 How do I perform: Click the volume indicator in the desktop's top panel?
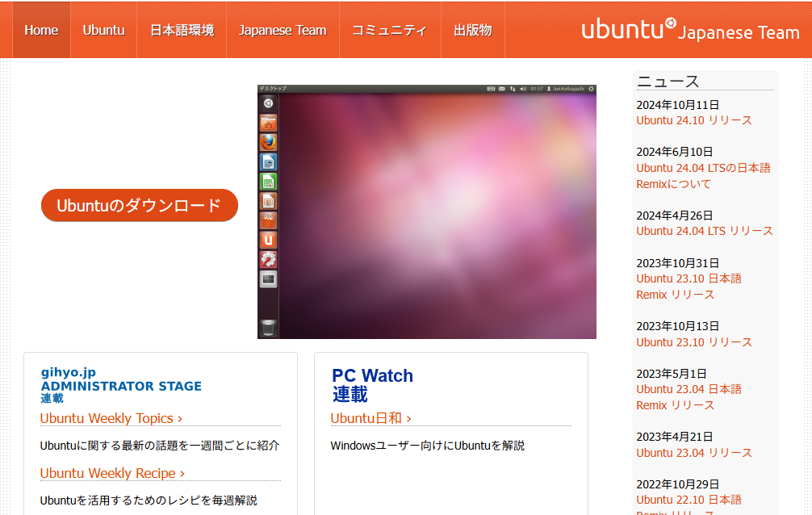pyautogui.click(x=523, y=89)
